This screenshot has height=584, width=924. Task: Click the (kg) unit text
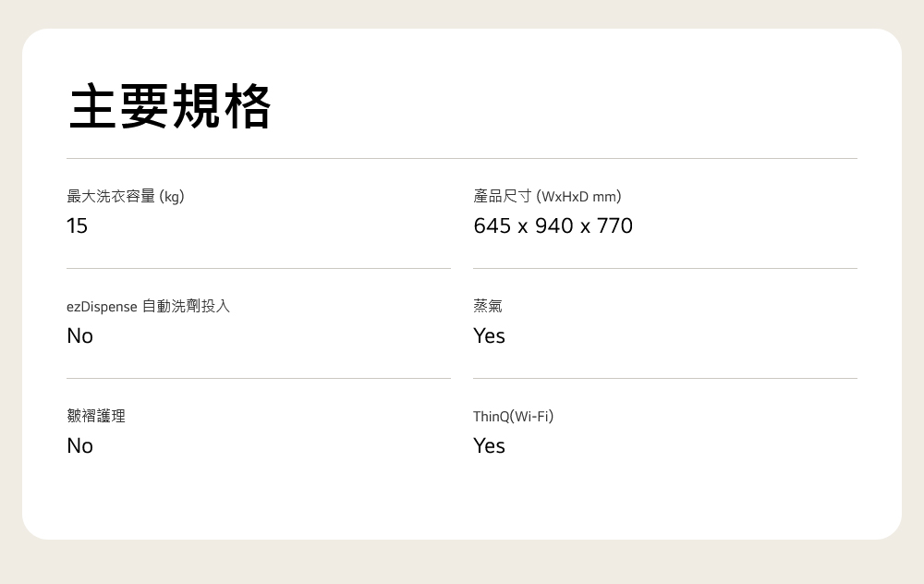tap(172, 196)
